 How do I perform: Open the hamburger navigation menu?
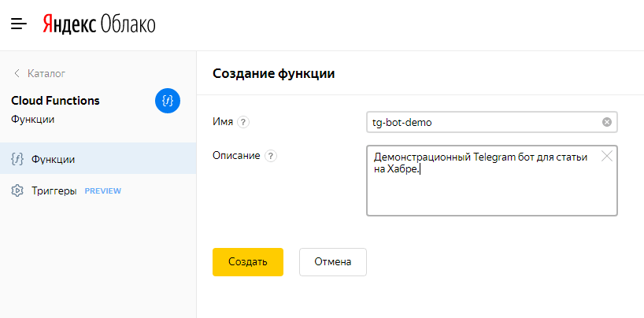coord(19,24)
